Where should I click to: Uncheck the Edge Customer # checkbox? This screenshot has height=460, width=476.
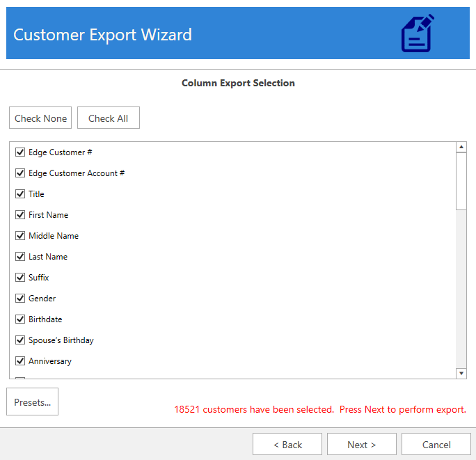pos(20,152)
